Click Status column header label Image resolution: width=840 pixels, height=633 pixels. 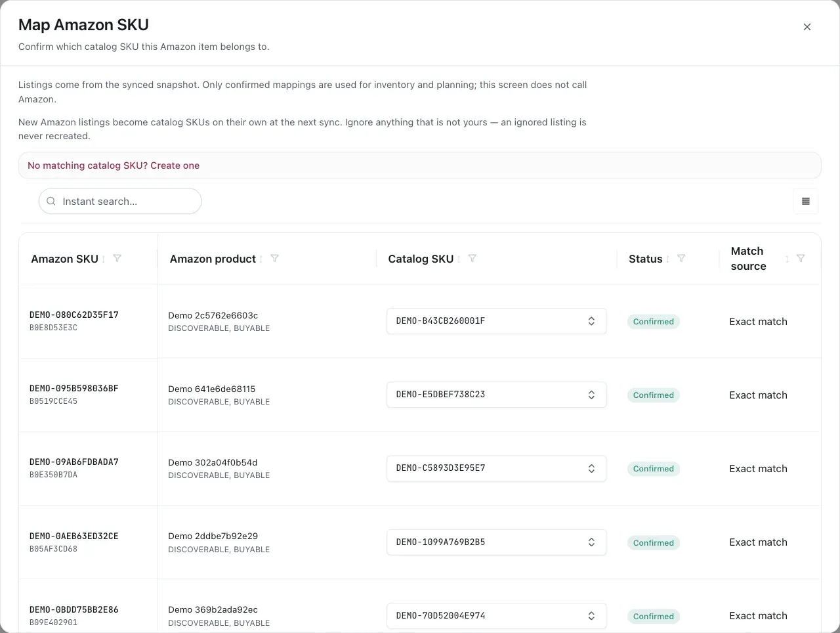coord(645,259)
